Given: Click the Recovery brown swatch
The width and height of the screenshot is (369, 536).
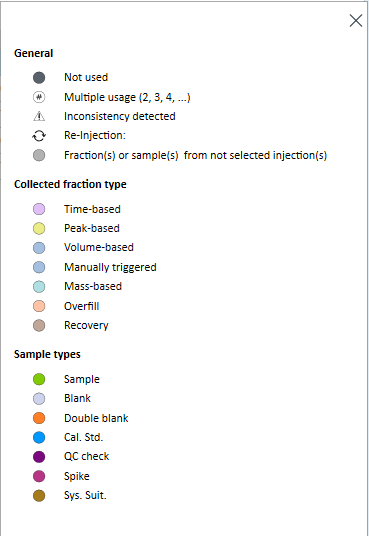Looking at the screenshot, I should pos(39,325).
